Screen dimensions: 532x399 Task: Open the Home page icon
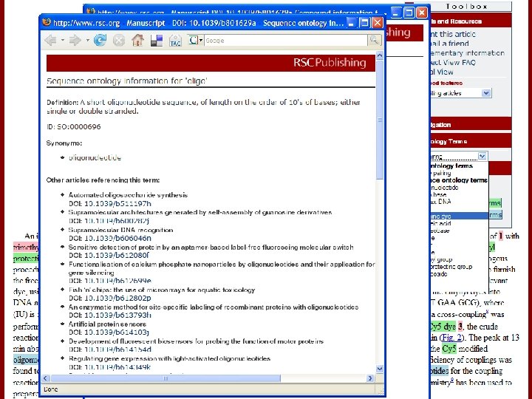tap(137, 41)
